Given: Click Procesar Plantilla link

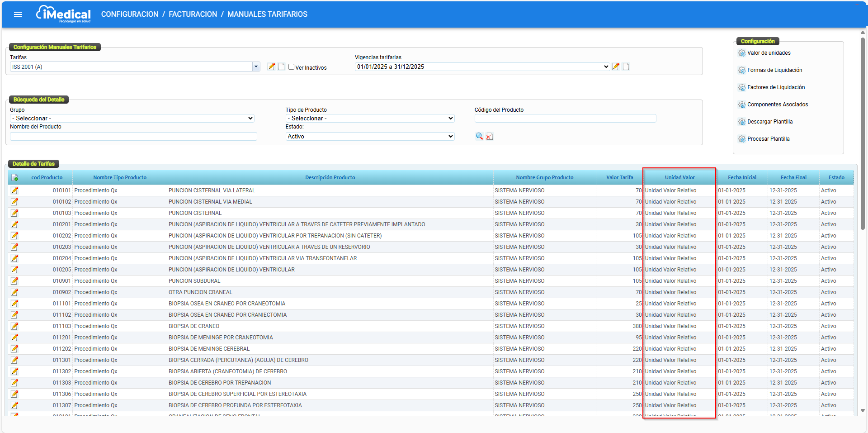Looking at the screenshot, I should click(x=768, y=139).
